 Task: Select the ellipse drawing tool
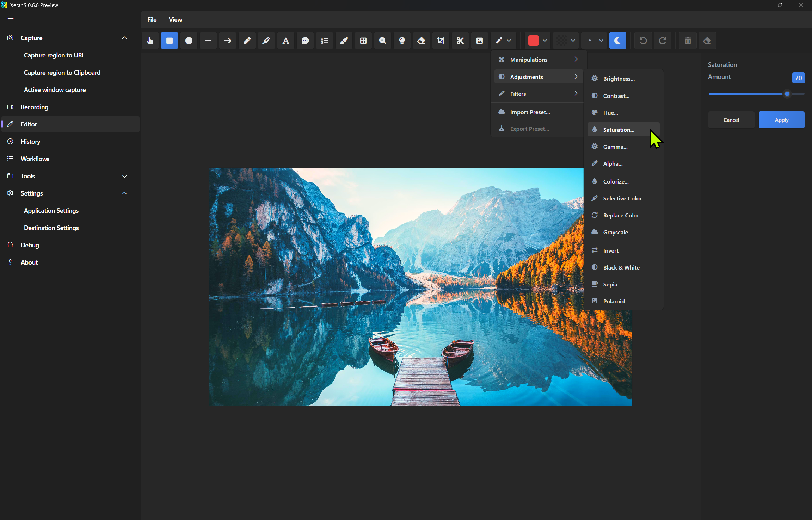tap(189, 41)
